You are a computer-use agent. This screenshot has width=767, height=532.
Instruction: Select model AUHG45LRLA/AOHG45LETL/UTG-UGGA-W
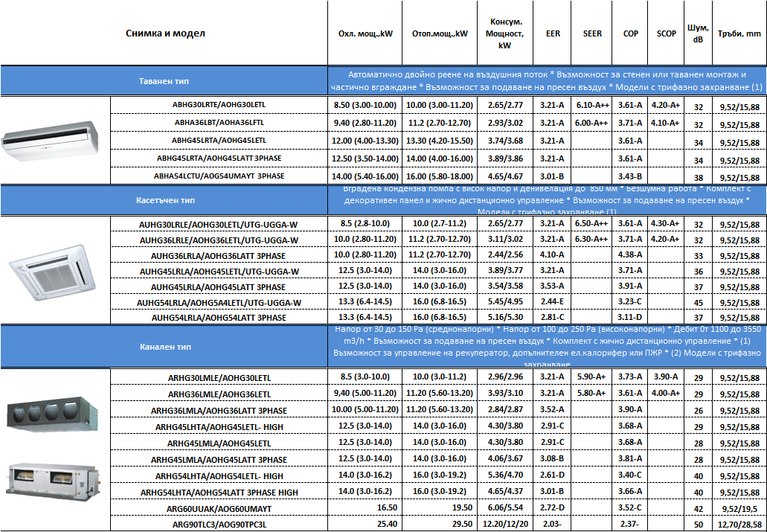click(219, 271)
